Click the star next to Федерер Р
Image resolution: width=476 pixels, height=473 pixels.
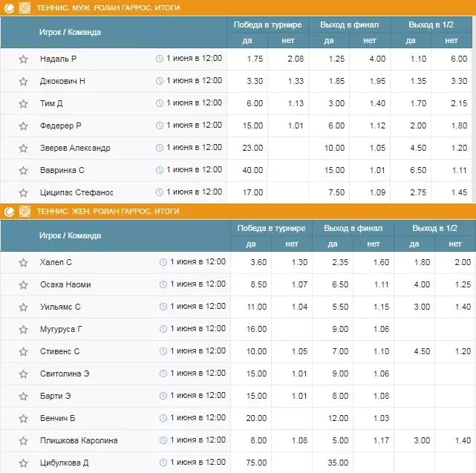tap(23, 125)
